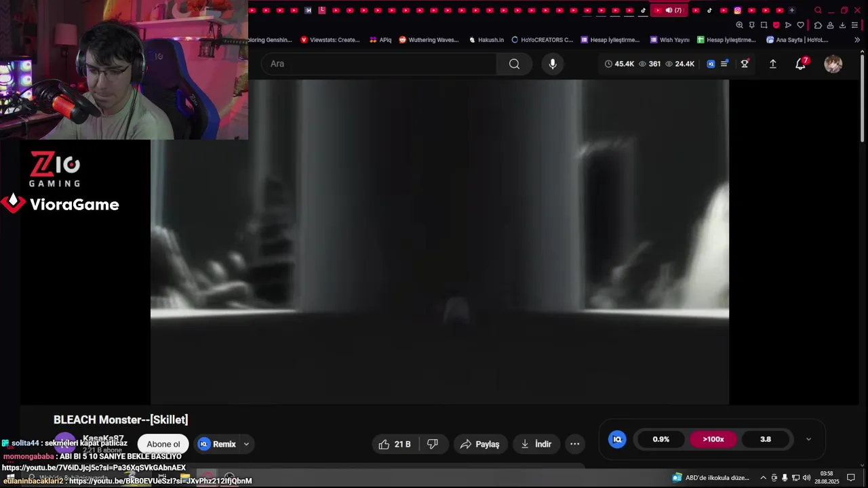Open the notifications bell
868x488 pixels.
click(801, 64)
